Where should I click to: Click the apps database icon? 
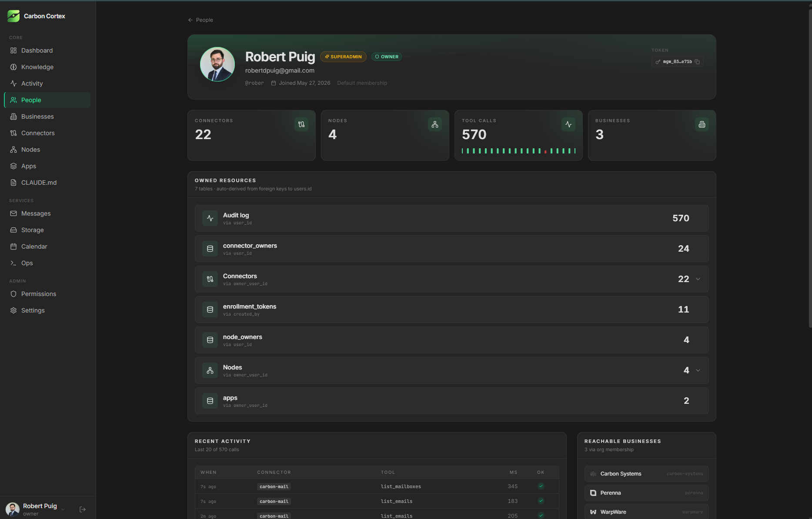click(x=210, y=401)
